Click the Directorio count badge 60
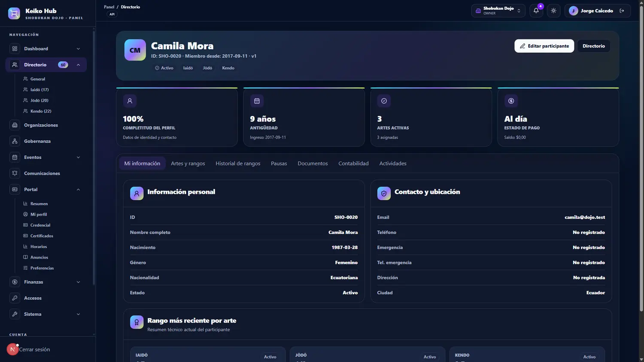The width and height of the screenshot is (644, 362). point(63,65)
